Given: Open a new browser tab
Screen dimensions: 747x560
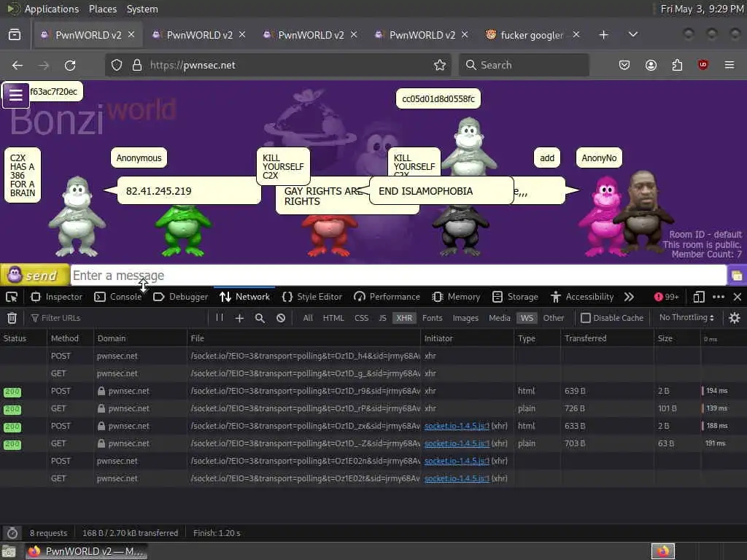Looking at the screenshot, I should point(603,35).
